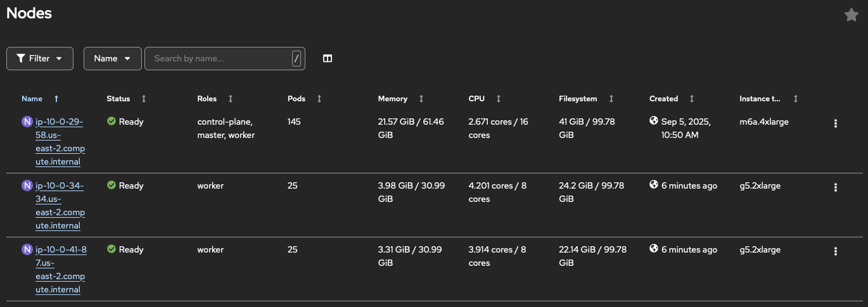Viewport: 868px width, 307px height.
Task: Click sort icon beside CPU column
Action: [x=499, y=99]
